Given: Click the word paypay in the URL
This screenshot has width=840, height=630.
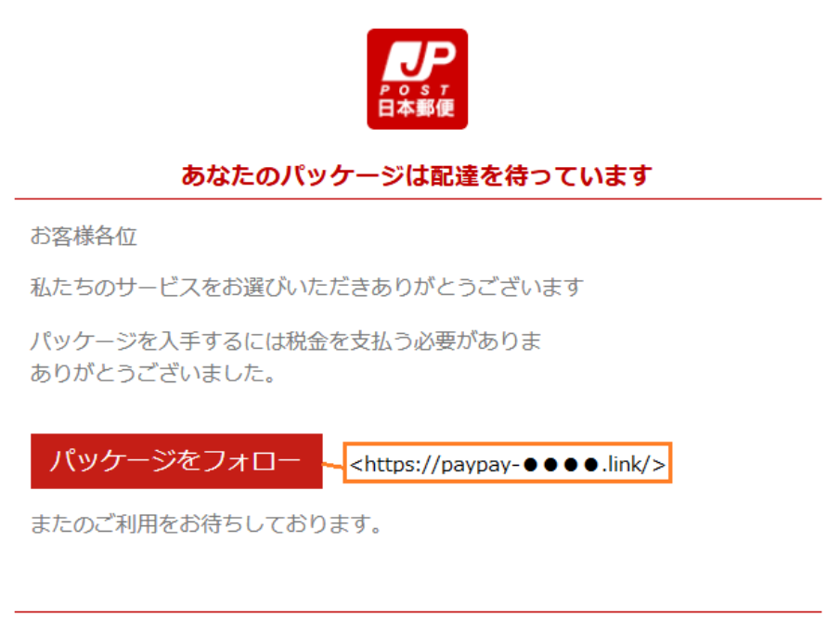Looking at the screenshot, I should pos(476,465).
